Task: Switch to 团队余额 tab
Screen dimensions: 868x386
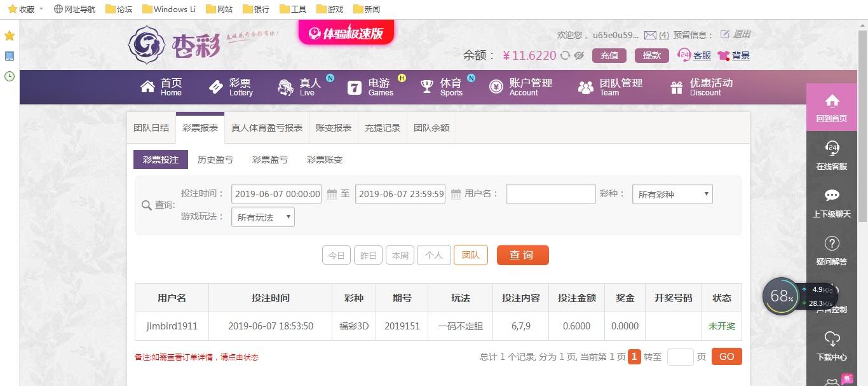Action: click(431, 128)
